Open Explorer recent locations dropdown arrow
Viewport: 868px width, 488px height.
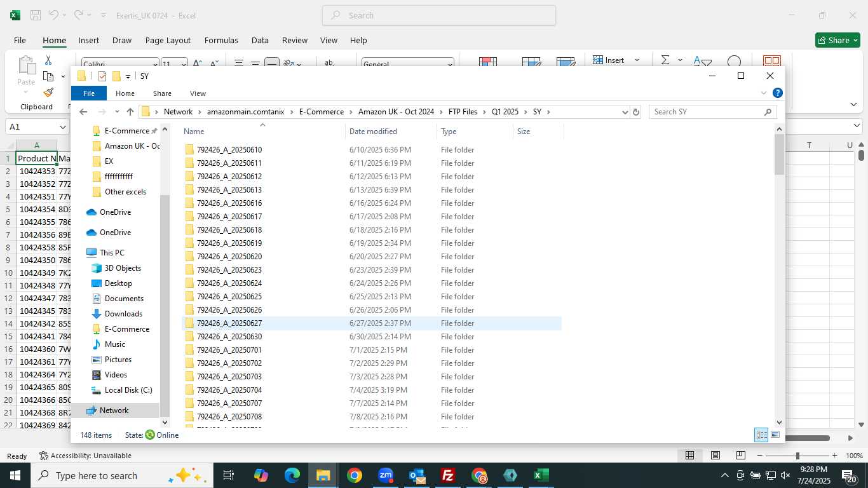[x=117, y=112]
